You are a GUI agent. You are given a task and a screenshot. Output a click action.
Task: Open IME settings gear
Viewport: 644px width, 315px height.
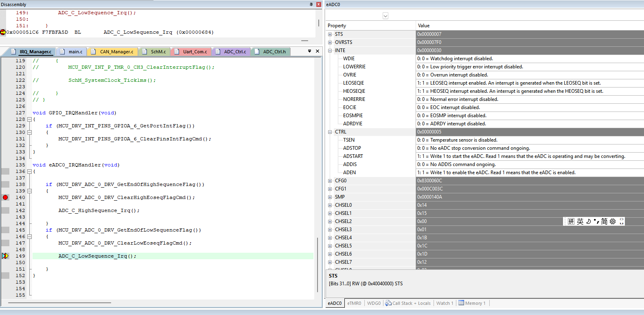tap(613, 221)
